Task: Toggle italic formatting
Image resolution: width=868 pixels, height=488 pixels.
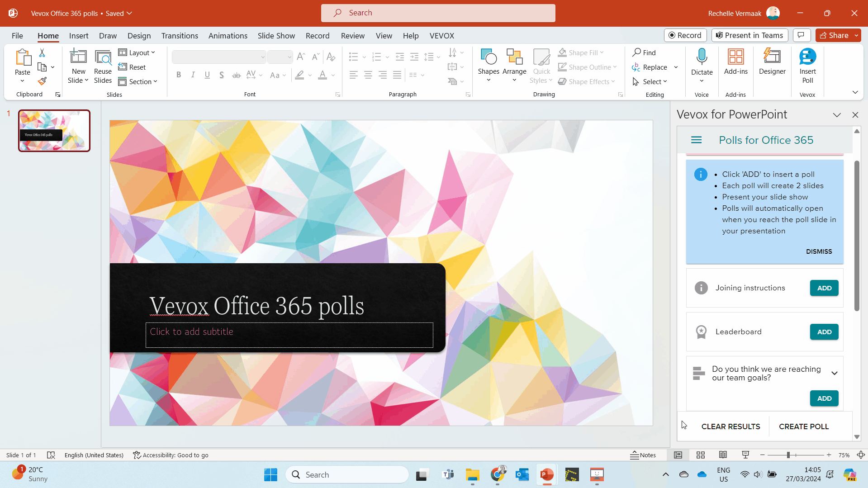Action: coord(193,75)
